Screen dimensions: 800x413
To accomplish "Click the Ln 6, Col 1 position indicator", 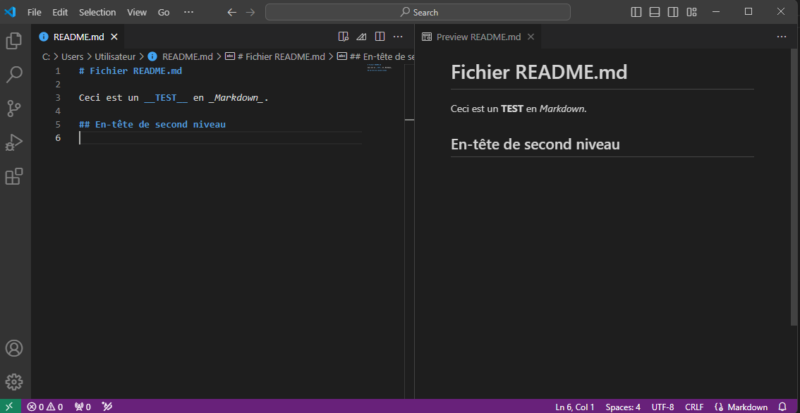I will (574, 407).
